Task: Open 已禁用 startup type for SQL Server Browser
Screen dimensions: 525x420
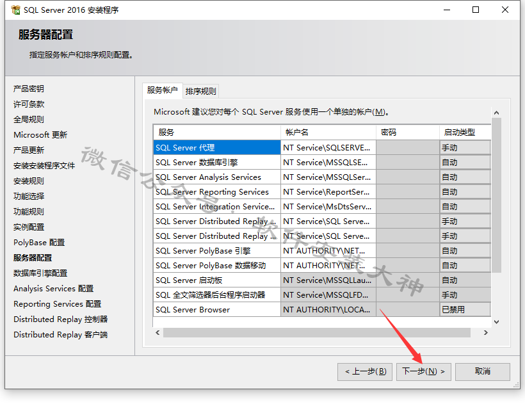Action: pos(465,310)
